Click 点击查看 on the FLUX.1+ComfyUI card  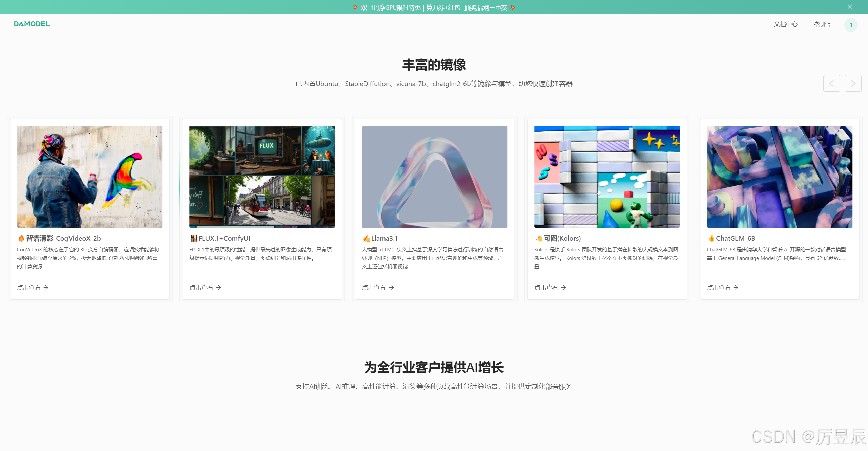205,288
